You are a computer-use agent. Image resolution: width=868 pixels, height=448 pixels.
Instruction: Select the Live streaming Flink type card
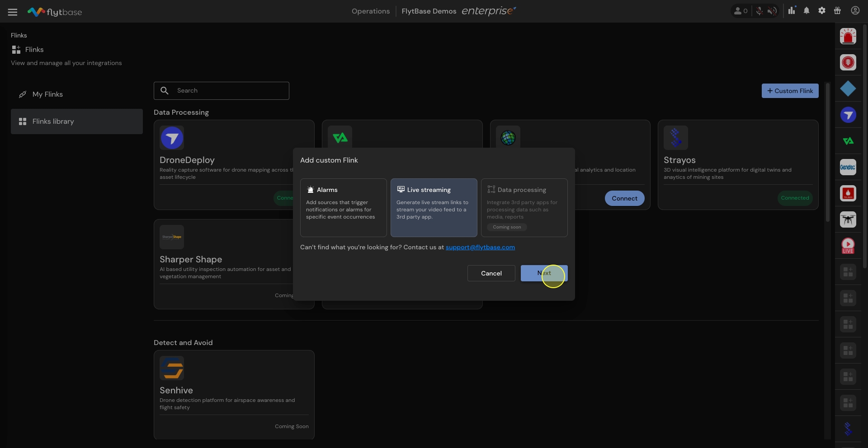(434, 207)
